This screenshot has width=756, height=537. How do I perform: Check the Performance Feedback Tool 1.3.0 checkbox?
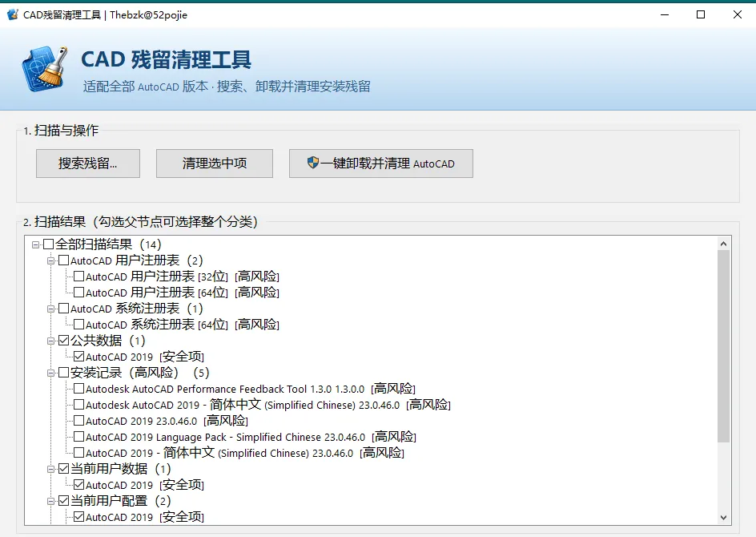click(x=79, y=389)
